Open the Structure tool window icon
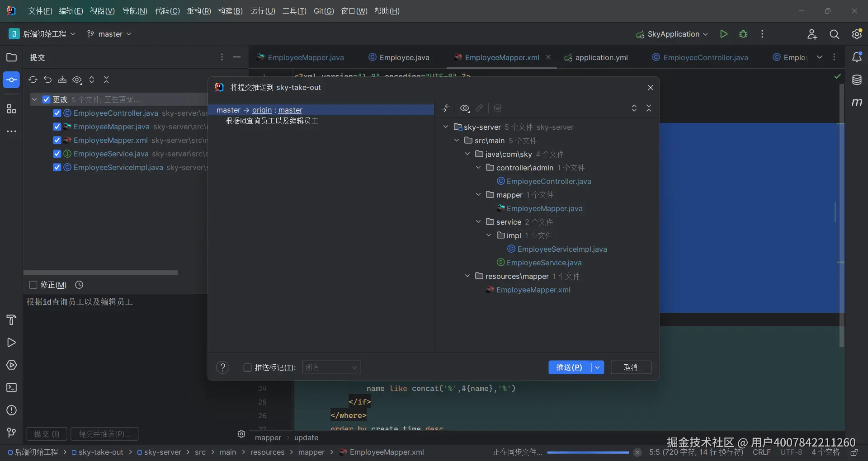Viewport: 868px width, 461px height. (11, 109)
